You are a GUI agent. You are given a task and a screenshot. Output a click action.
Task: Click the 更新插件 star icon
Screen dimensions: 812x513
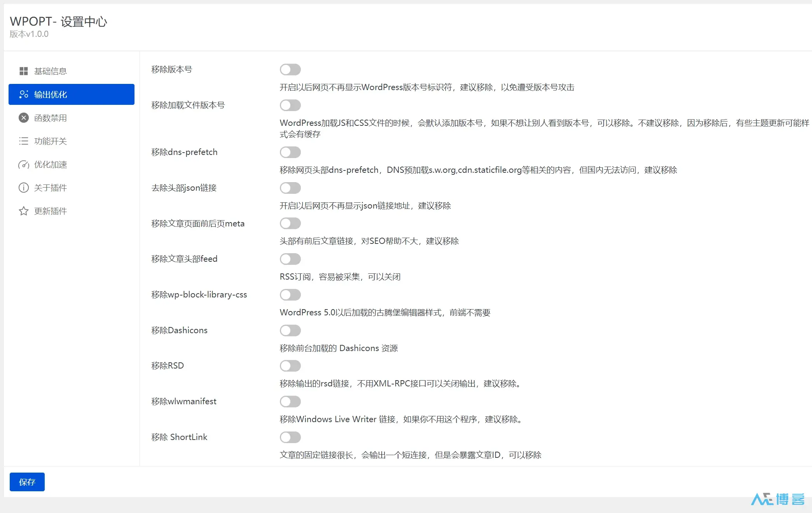[24, 211]
